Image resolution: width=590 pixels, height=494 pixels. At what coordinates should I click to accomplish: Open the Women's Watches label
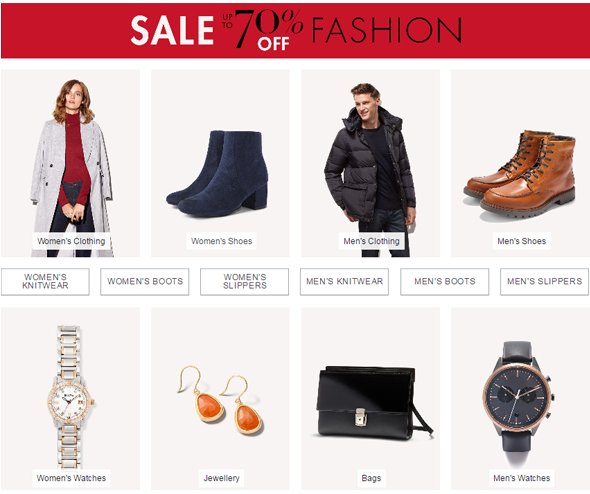[71, 478]
